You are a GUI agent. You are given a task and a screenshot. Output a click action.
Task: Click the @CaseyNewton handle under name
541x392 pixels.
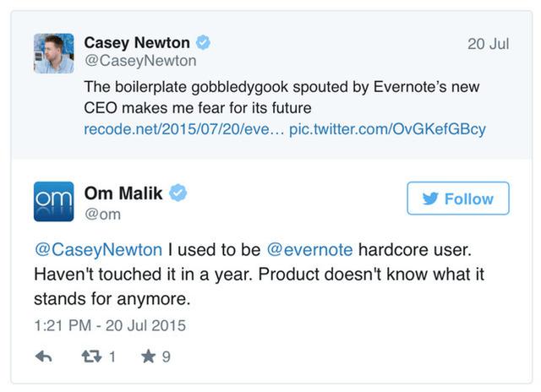click(139, 61)
